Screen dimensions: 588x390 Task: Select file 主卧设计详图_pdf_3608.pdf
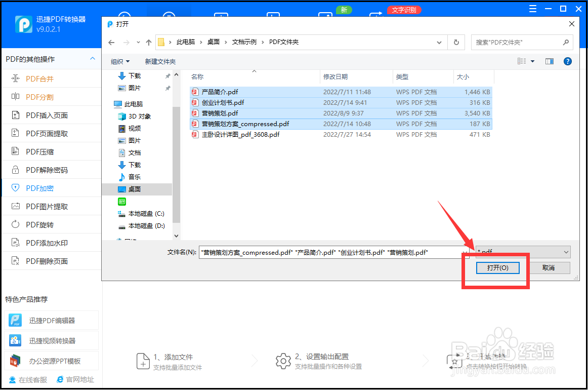click(341, 134)
